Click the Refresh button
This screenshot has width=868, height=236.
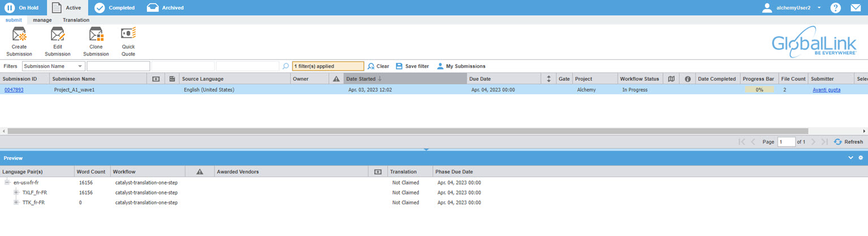pos(848,142)
